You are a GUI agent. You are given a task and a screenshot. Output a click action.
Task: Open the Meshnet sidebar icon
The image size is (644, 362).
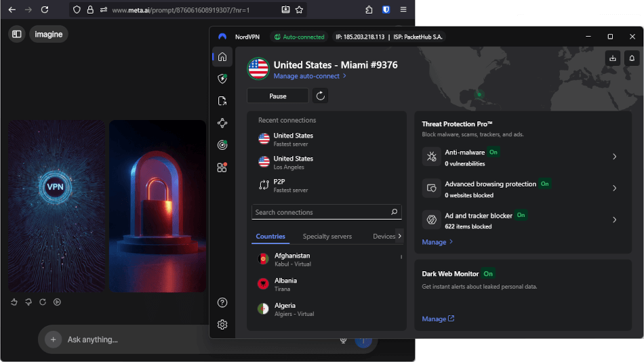pos(222,123)
